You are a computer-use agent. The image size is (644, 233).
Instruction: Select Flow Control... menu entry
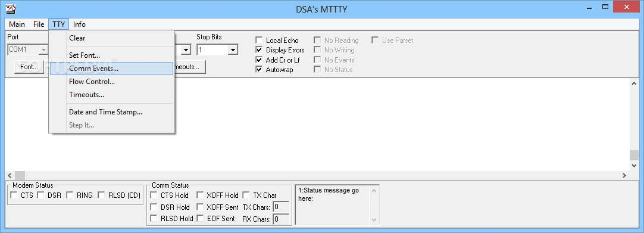[x=112, y=82]
